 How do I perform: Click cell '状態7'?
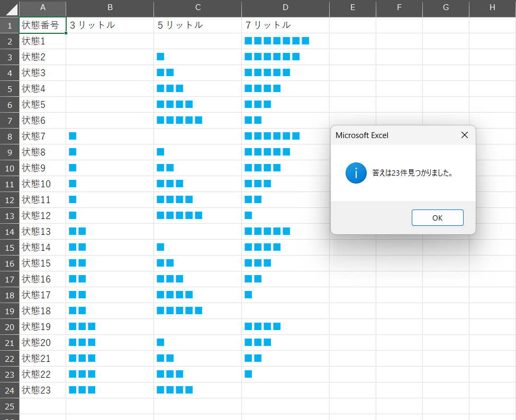click(x=42, y=136)
